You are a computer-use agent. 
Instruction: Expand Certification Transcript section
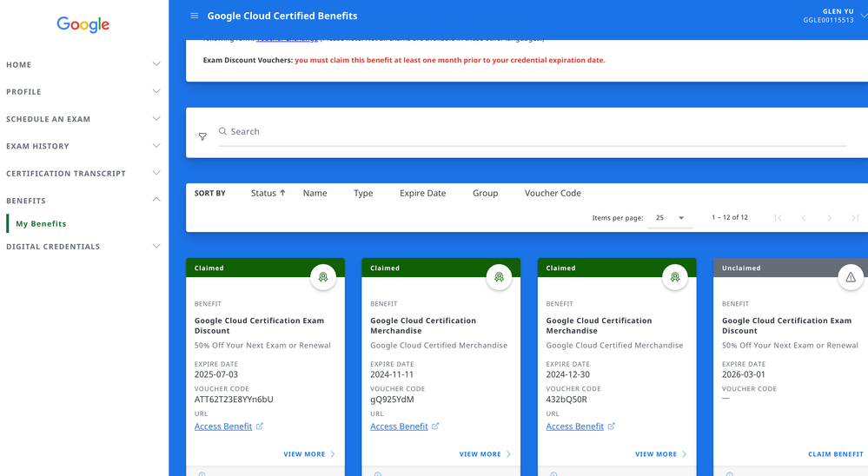156,173
